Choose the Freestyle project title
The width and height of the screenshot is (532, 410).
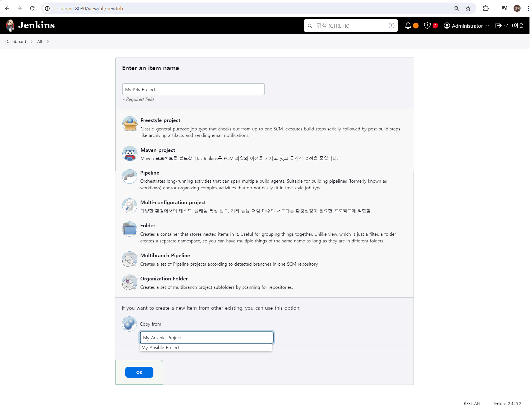[160, 120]
